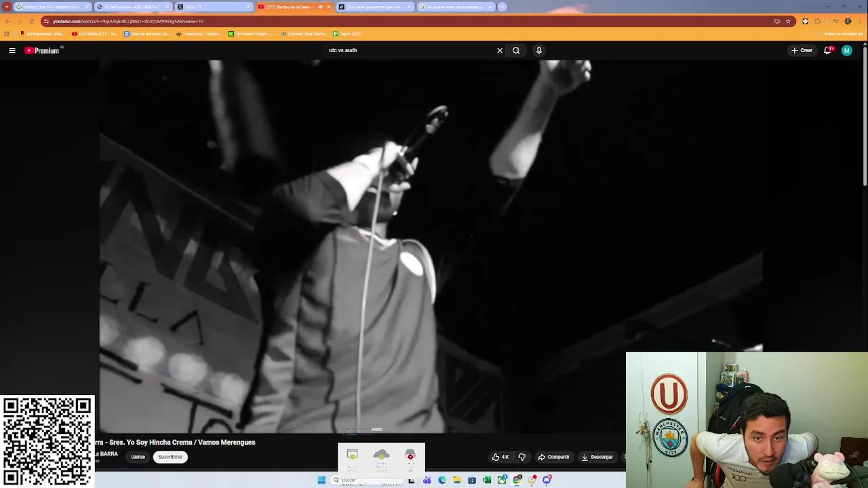
Task: Open the Xbox app from the taskbar
Action: click(502, 480)
